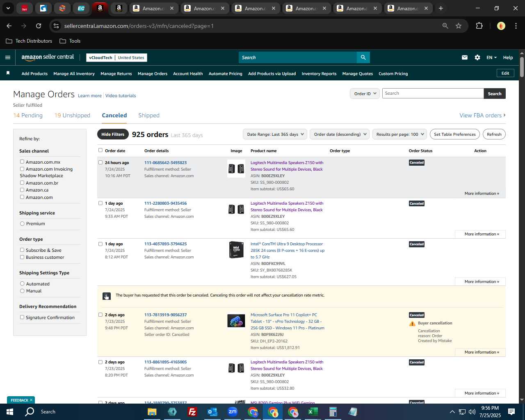This screenshot has width=525, height=420.
Task: Click the Amazon Seller Central logo
Action: (x=48, y=57)
